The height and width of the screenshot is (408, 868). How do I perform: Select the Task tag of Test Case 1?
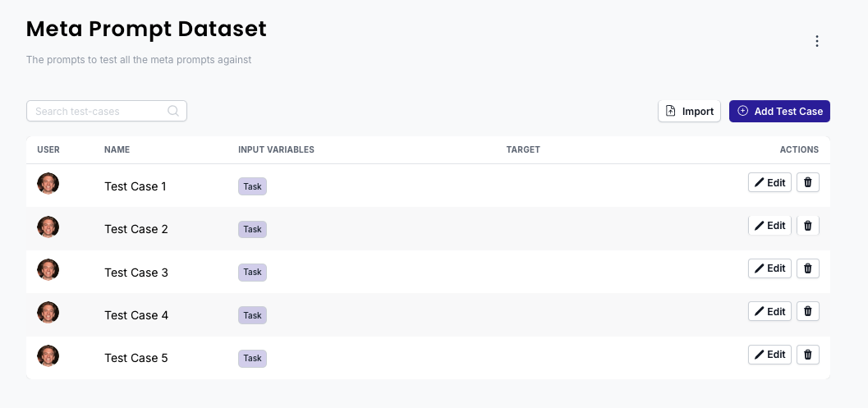pos(252,186)
